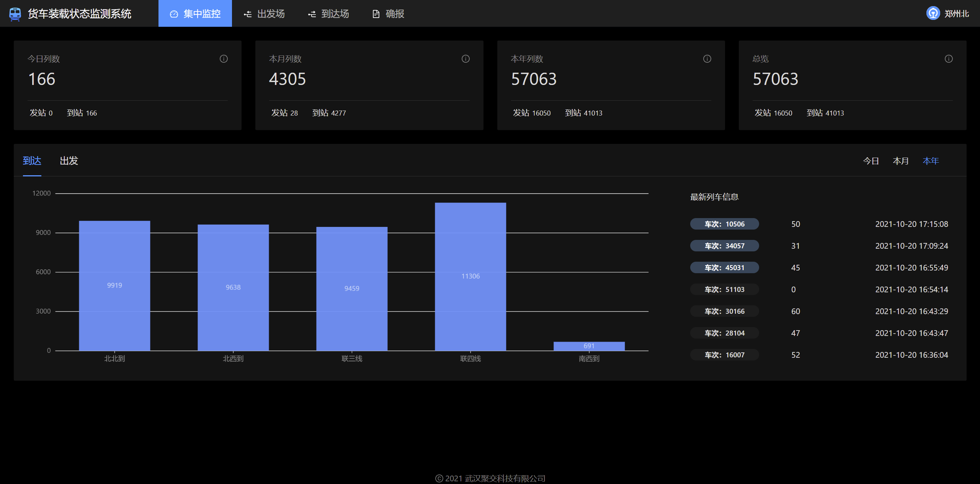The image size is (980, 484).
Task: Filter chart by 本月
Action: tap(901, 161)
